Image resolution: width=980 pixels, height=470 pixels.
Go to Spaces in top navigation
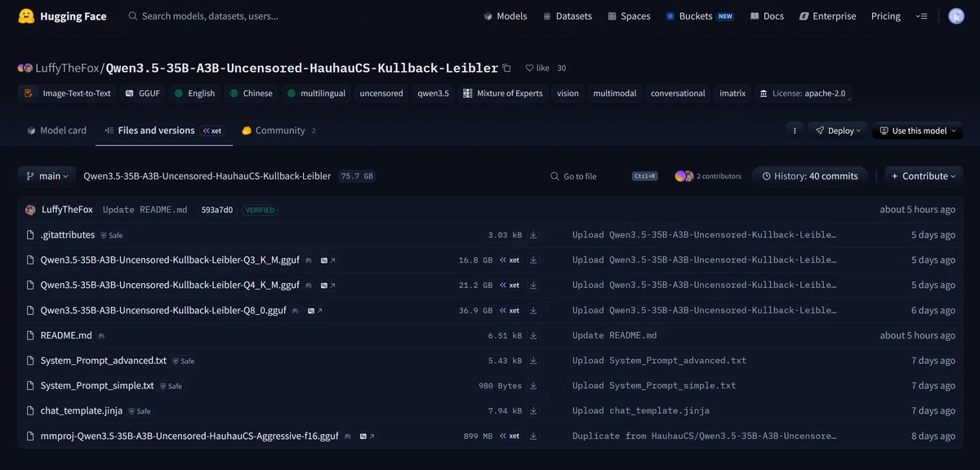[x=629, y=16]
